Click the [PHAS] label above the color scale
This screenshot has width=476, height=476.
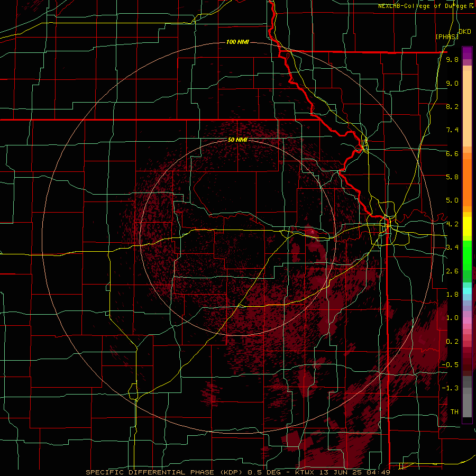pyautogui.click(x=447, y=36)
